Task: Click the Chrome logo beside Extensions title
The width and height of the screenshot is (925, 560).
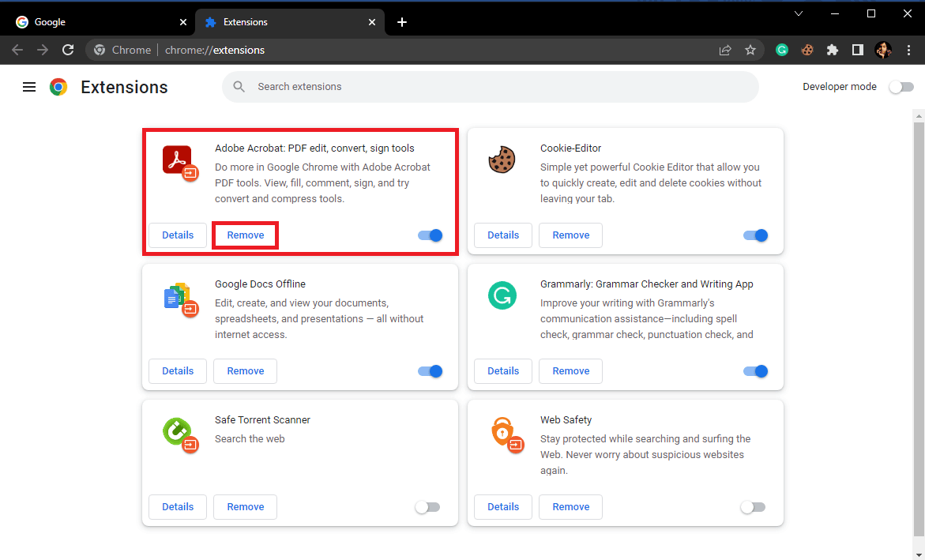Action: [x=58, y=87]
